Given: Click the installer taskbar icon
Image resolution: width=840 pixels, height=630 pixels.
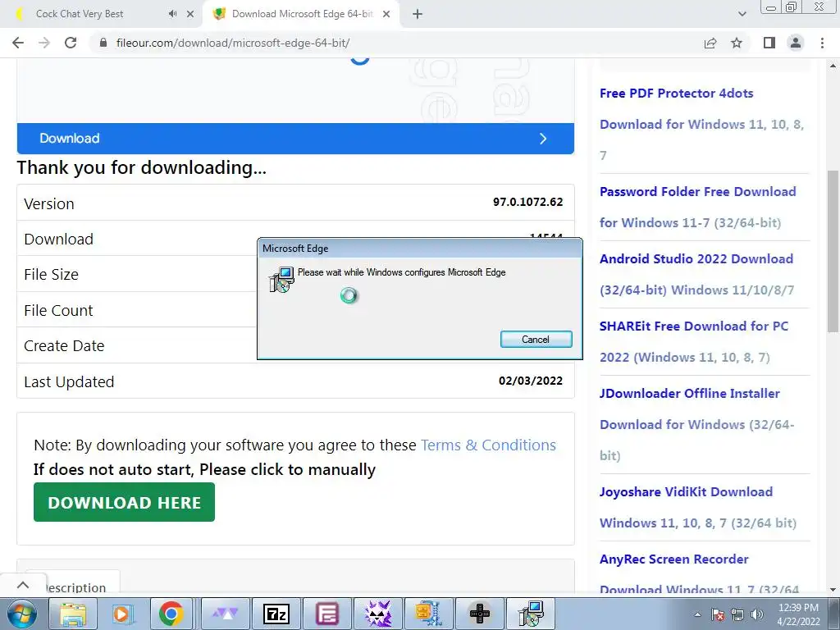Looking at the screenshot, I should point(531,614).
